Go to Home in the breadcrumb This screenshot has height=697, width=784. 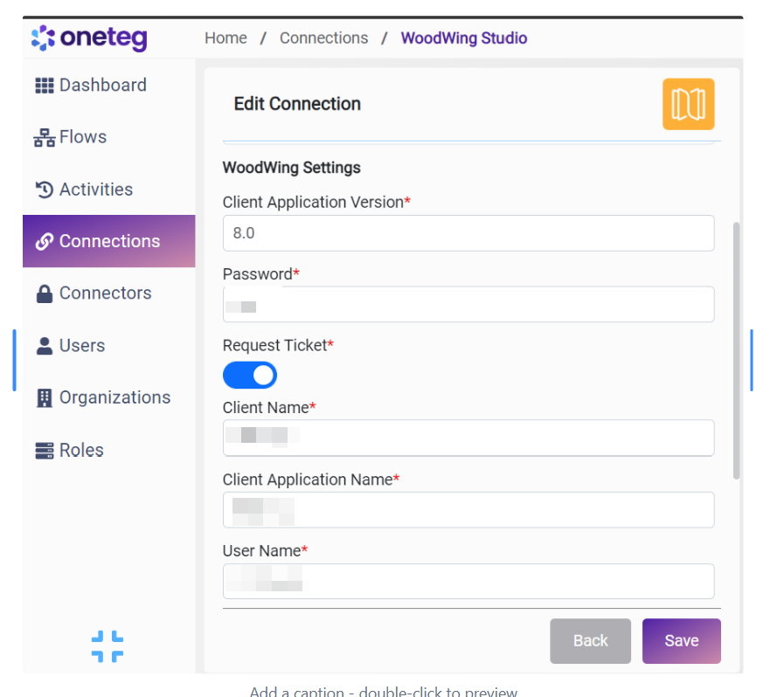225,38
